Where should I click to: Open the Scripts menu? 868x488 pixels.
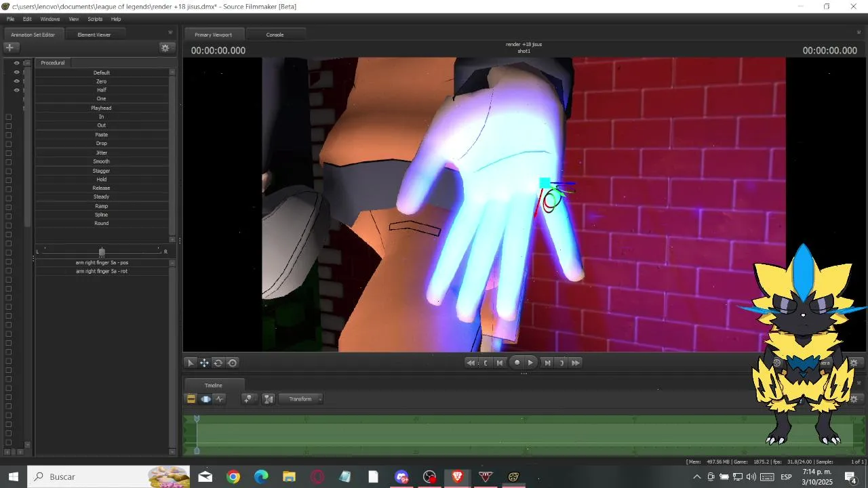coord(95,19)
